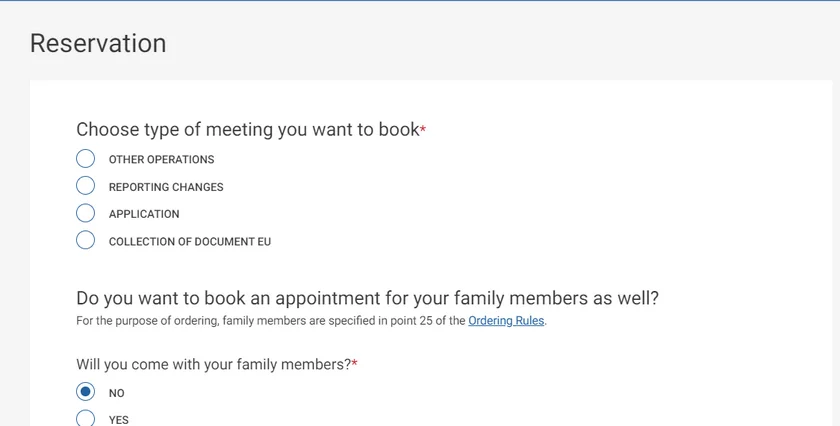Viewport: 840px width, 426px height.
Task: Click the COLLECTION OF DOCUMENT EU label
Action: 190,242
